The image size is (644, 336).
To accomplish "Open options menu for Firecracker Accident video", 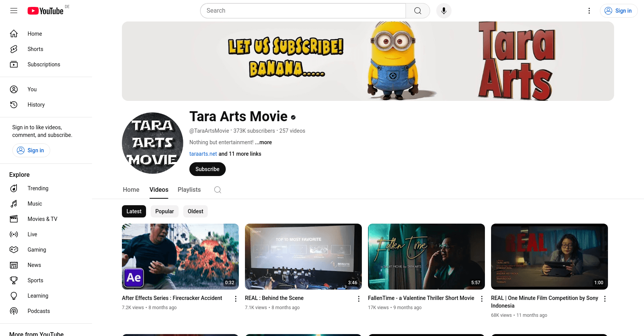I will click(236, 299).
